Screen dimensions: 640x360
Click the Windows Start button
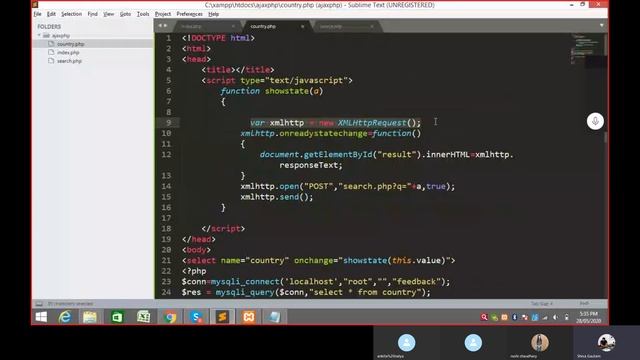pos(41,317)
